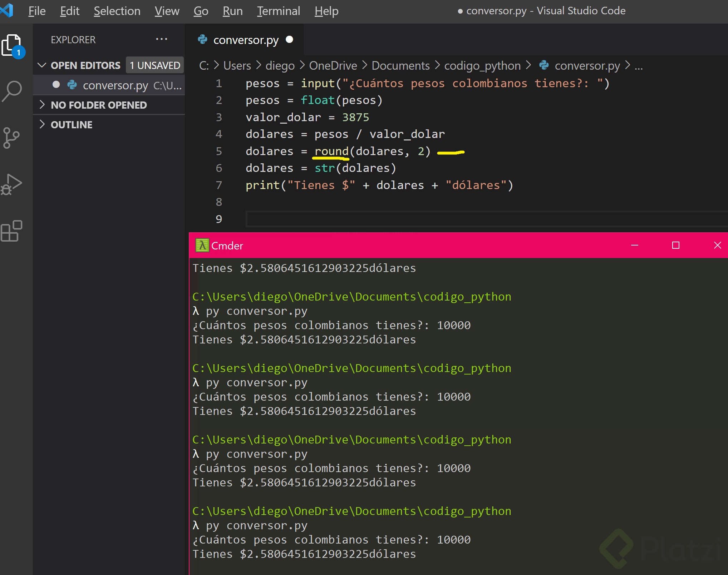
Task: Click input on line 1
Action: (x=318, y=83)
